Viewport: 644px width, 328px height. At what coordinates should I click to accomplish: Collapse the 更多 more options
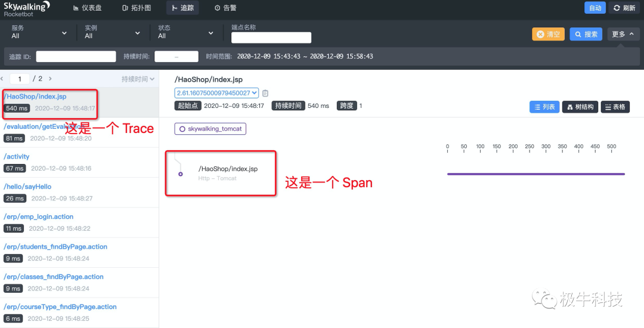(x=623, y=34)
